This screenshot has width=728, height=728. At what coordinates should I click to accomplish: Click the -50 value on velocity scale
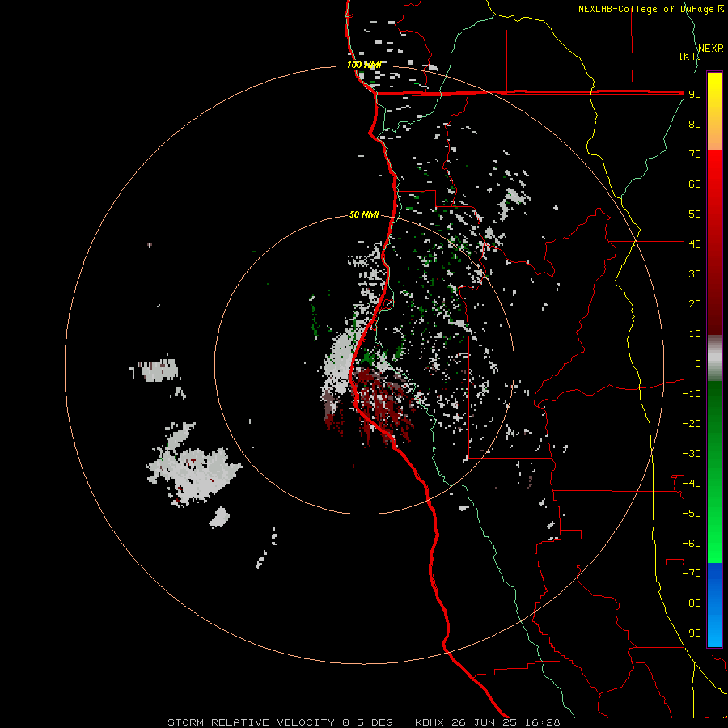pyautogui.click(x=692, y=514)
